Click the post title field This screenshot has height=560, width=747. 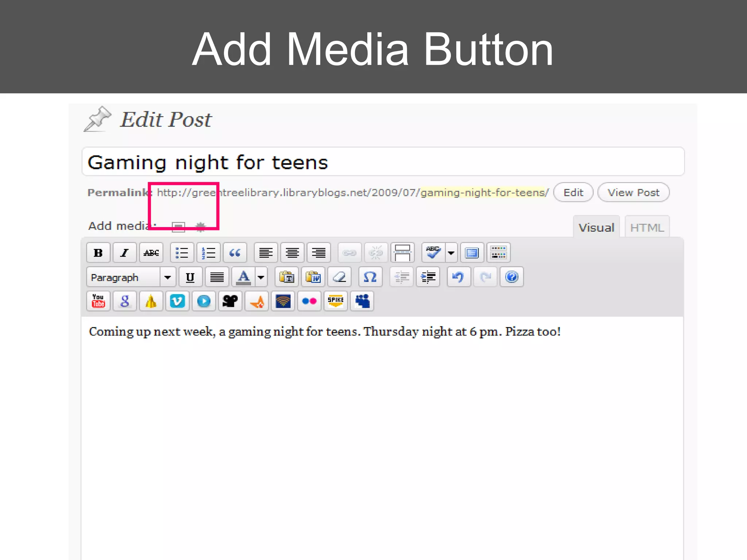pos(383,162)
